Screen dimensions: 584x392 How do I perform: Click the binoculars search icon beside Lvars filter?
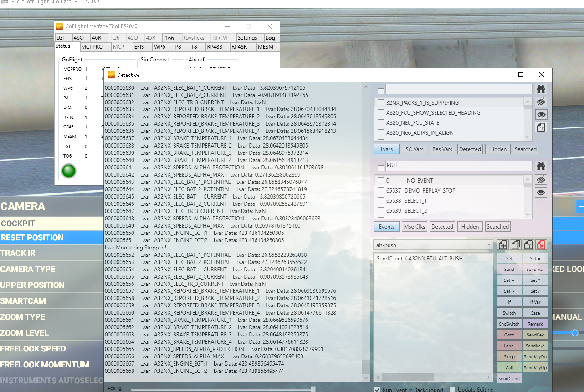pyautogui.click(x=541, y=89)
